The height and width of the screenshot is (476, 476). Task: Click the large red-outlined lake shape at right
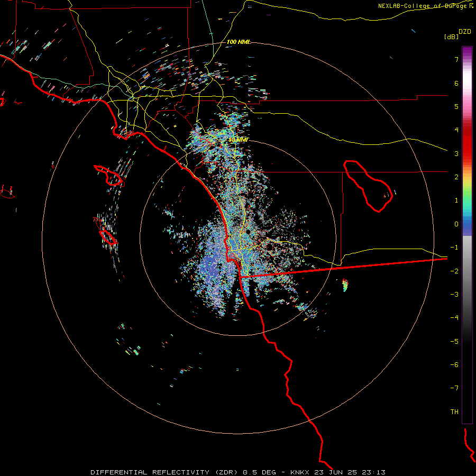(x=368, y=186)
